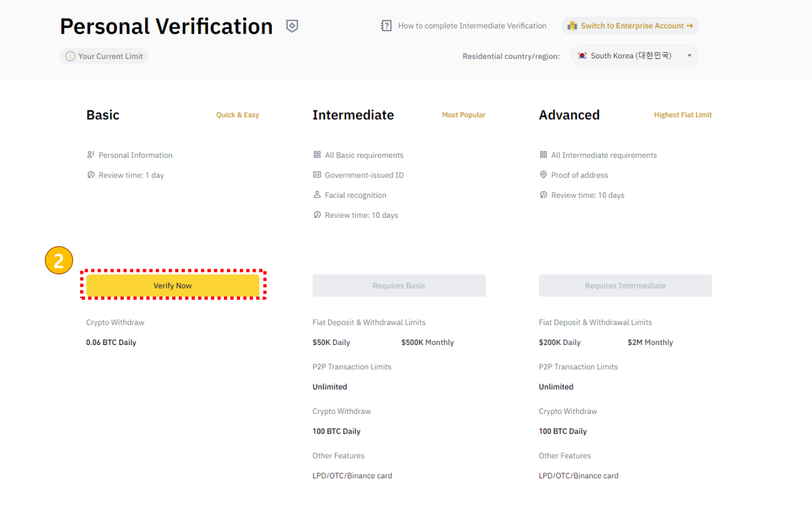Switch to Enterprise Account
The height and width of the screenshot is (515, 812).
click(x=630, y=26)
